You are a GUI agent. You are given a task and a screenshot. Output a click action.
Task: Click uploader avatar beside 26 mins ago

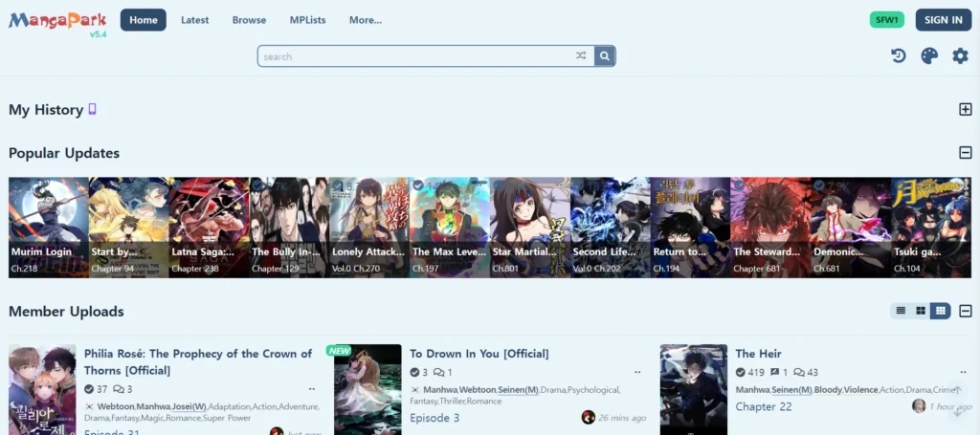click(589, 418)
